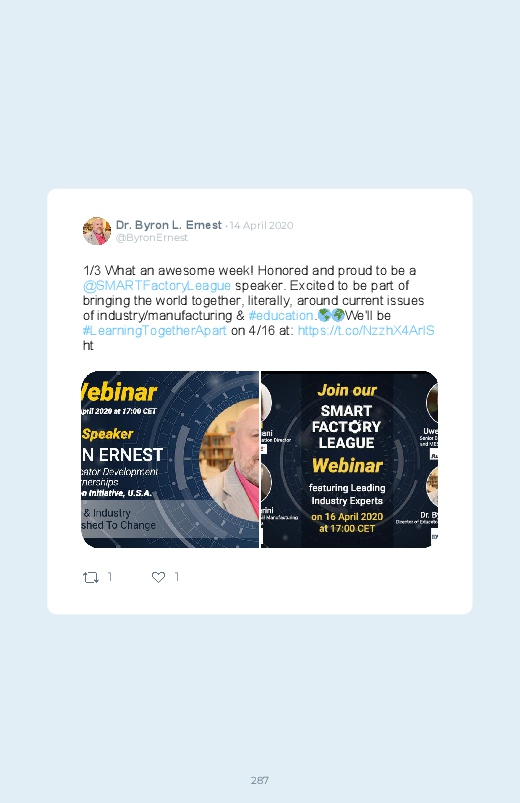The image size is (520, 803).
Task: Click the heart like icon
Action: (x=158, y=577)
